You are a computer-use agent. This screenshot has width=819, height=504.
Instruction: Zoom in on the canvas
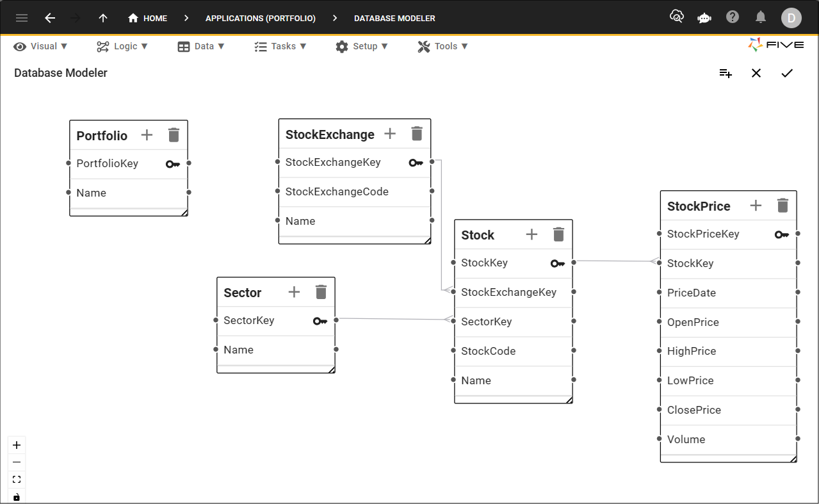(17, 445)
